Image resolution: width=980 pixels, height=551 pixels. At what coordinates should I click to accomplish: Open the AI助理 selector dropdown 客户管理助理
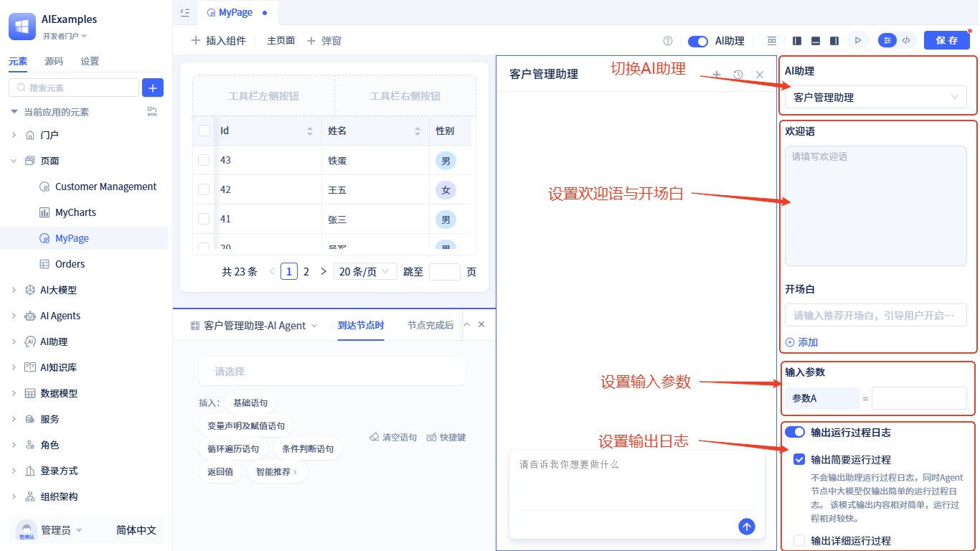tap(876, 97)
